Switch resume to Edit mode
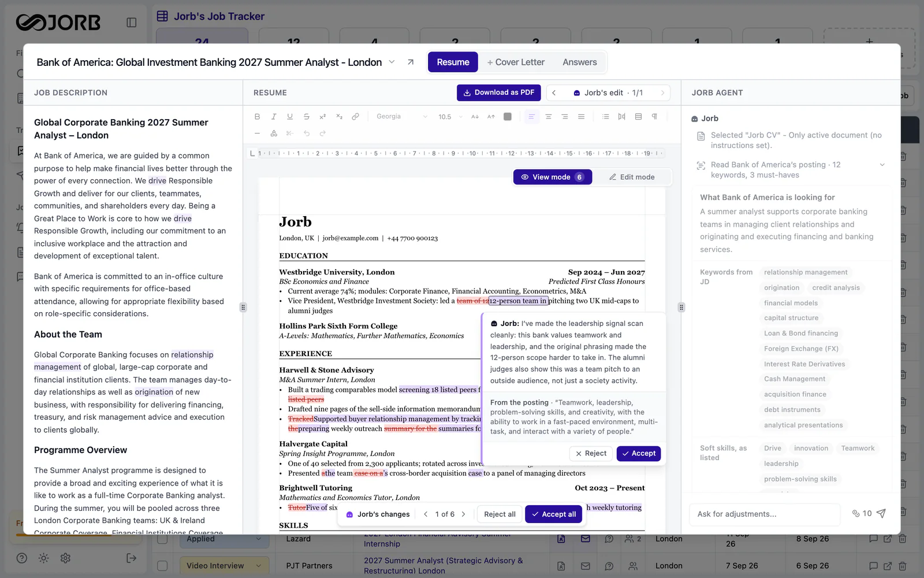The width and height of the screenshot is (924, 578). click(x=632, y=177)
